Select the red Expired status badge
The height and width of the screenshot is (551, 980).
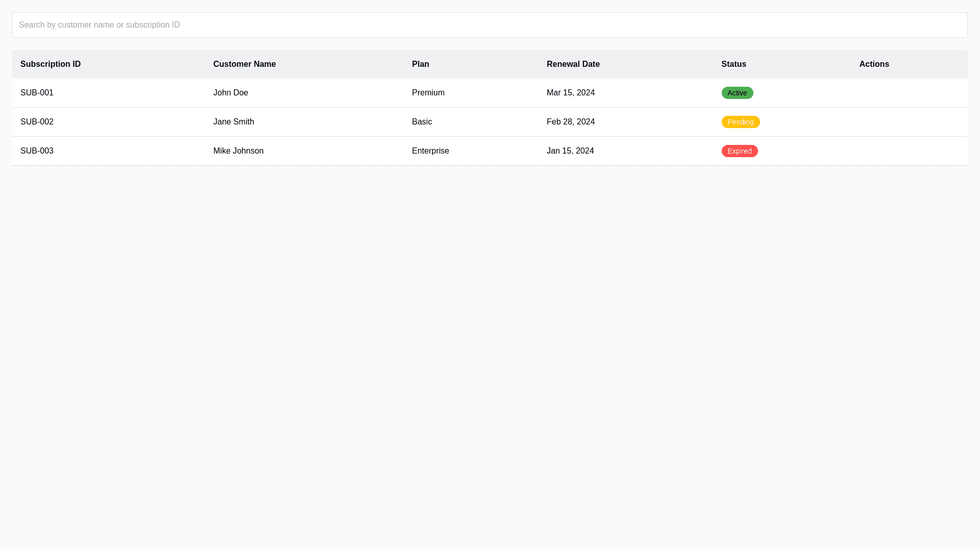point(739,151)
